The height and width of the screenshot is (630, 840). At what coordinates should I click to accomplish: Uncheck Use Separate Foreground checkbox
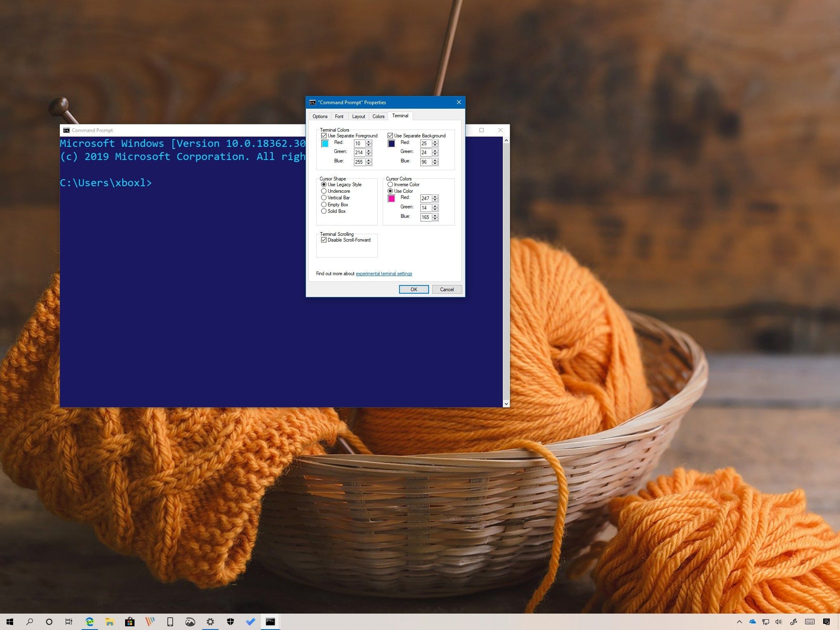(324, 136)
